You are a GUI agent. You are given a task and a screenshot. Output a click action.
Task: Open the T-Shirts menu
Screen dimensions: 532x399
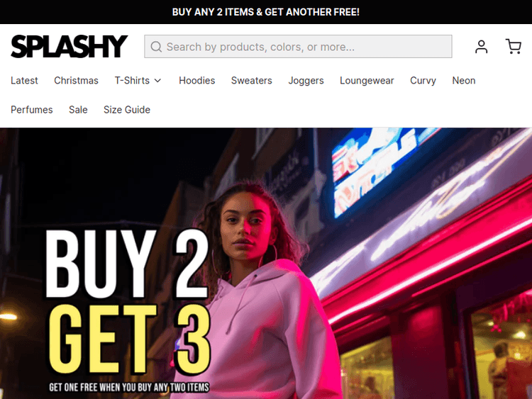[x=132, y=81]
